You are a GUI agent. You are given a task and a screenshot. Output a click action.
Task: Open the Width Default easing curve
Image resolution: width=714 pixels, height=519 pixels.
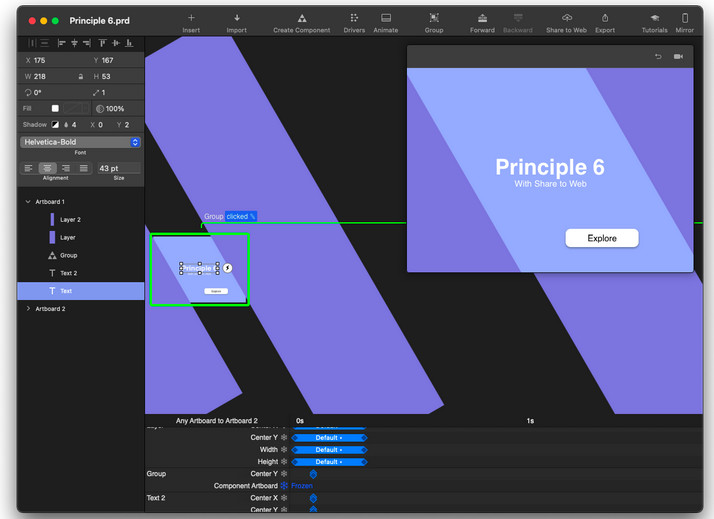tap(329, 450)
